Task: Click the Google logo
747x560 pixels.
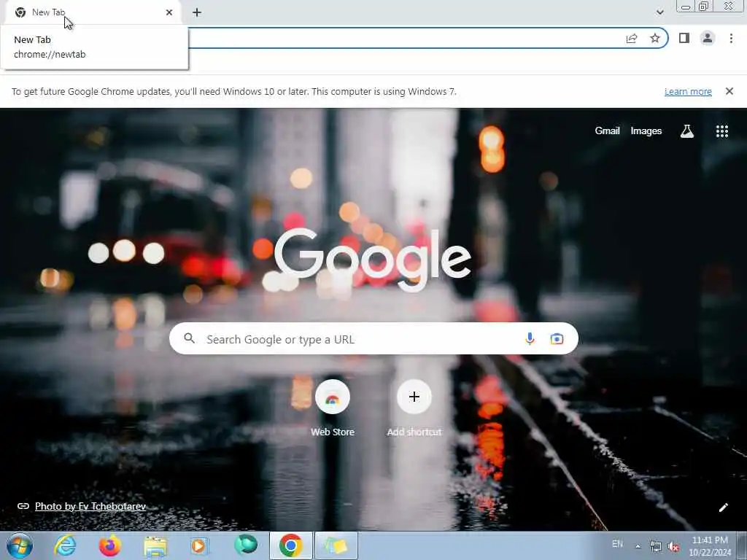Action: (373, 260)
